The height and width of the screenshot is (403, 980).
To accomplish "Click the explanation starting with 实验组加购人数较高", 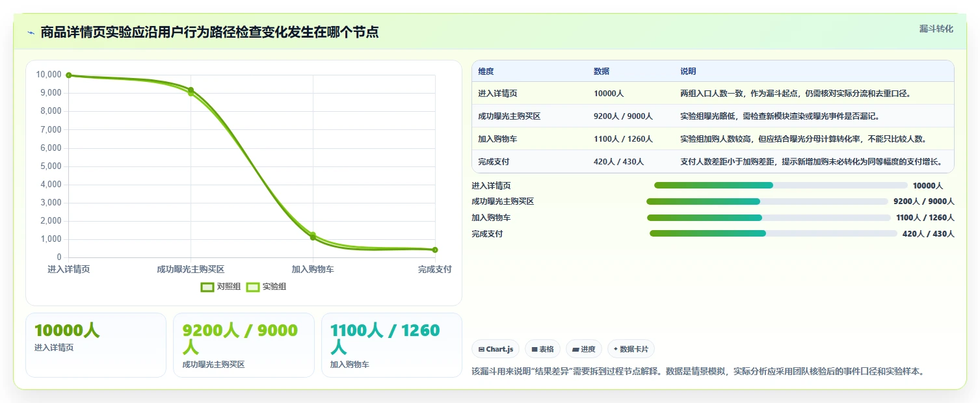I will click(x=803, y=139).
